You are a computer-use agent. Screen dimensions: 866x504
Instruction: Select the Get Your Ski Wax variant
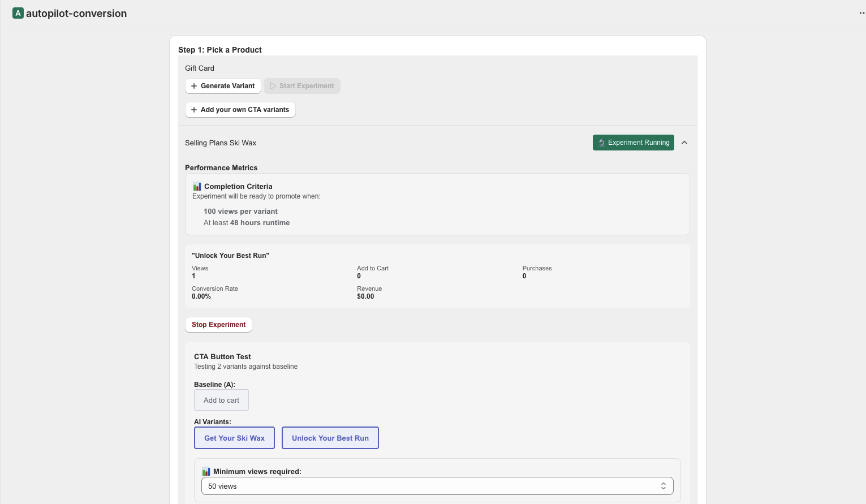pos(234,438)
